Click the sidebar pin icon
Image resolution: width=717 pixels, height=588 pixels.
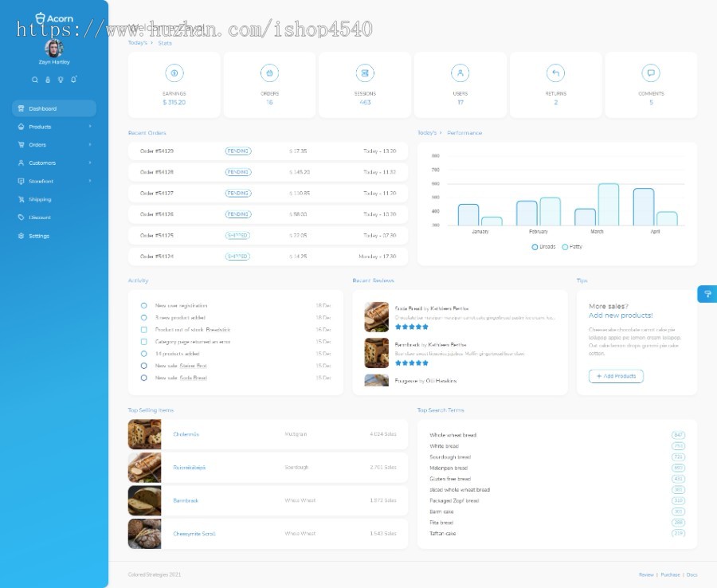pyautogui.click(x=48, y=80)
